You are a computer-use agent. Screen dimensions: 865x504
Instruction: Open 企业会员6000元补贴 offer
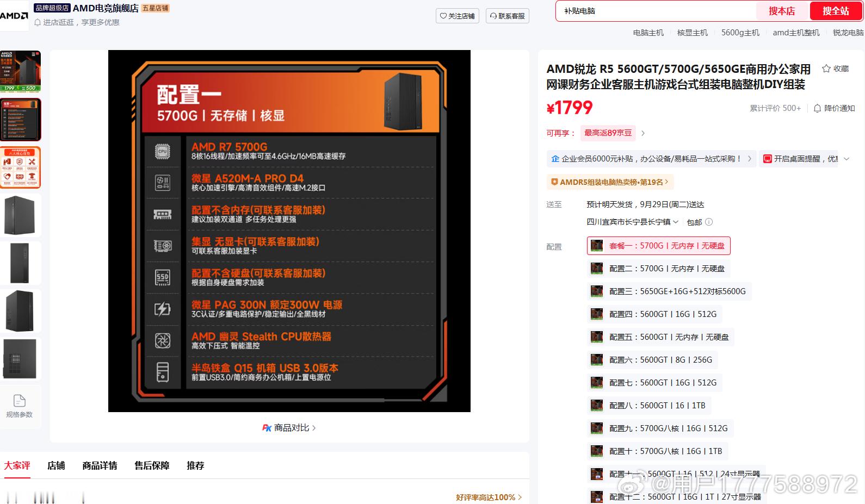(651, 159)
